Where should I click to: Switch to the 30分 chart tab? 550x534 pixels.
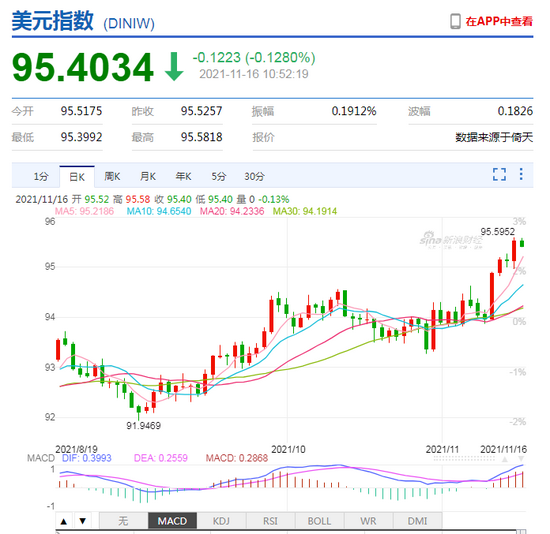click(x=254, y=176)
